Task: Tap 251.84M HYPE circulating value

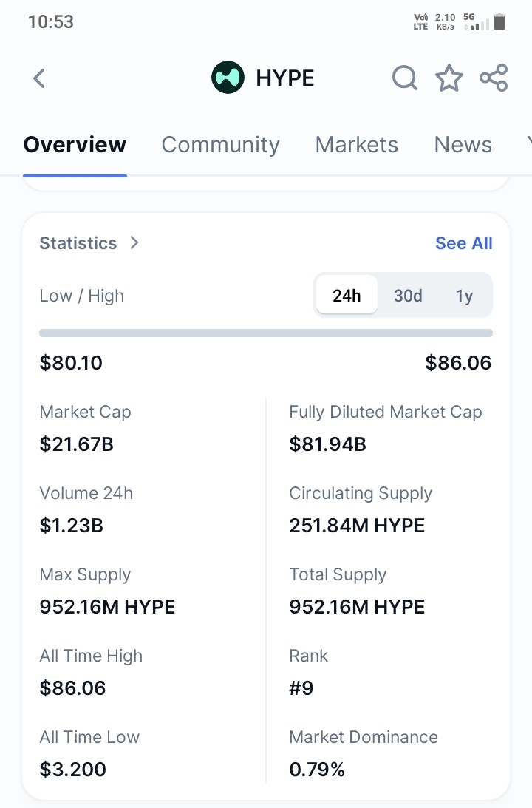Action: [357, 526]
